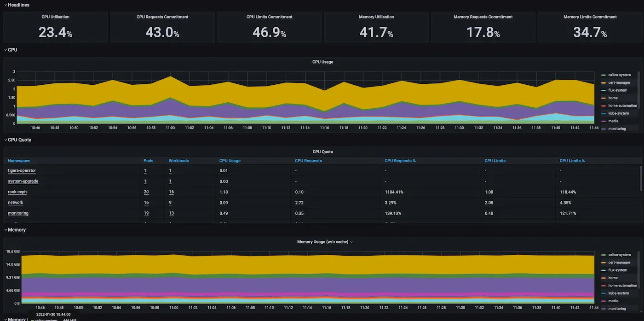Sort table by Namespace column header
Screen dimensions: 644x321
[19, 161]
